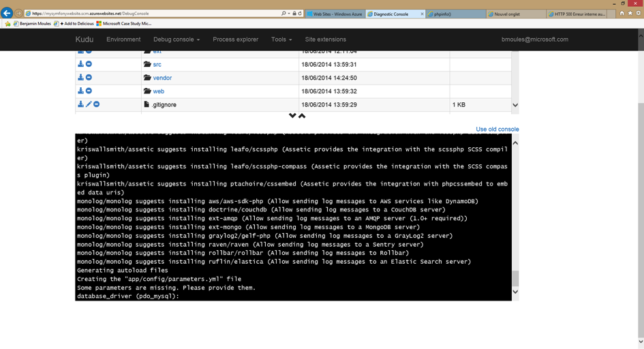The image size is (644, 349).
Task: Go back with browser back arrow
Action: [7, 13]
